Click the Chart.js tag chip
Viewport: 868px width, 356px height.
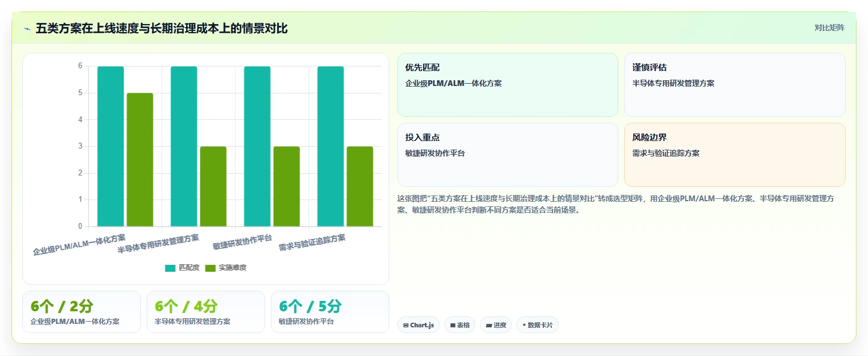point(419,325)
